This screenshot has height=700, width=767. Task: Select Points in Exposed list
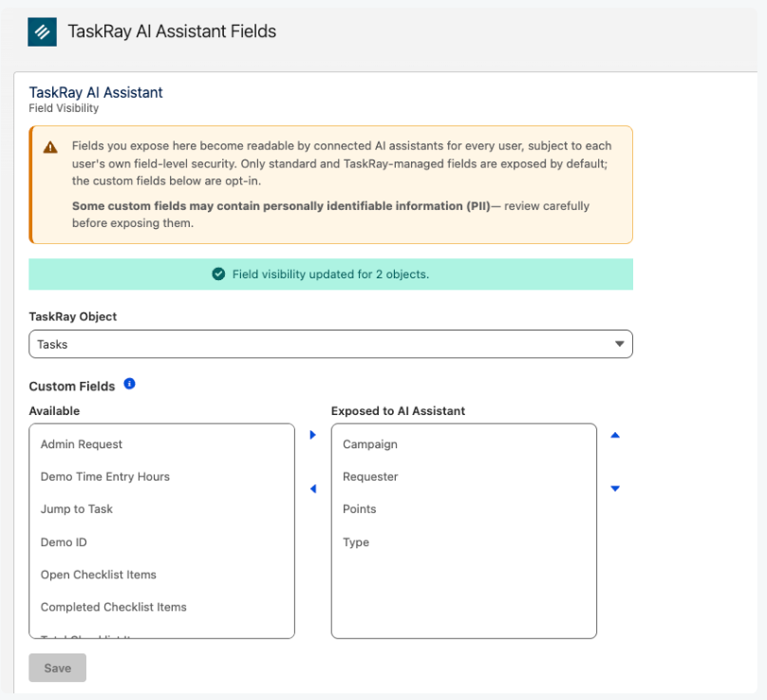coord(464,509)
